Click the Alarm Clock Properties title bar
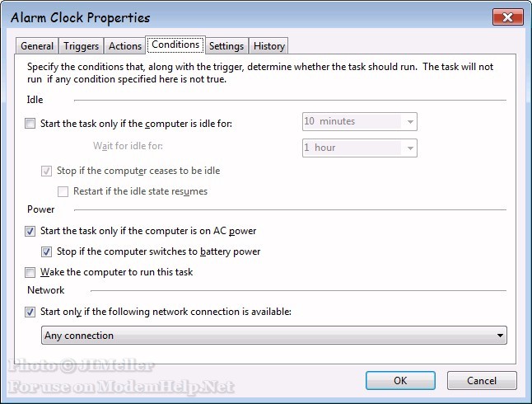Image resolution: width=532 pixels, height=404 pixels. click(x=247, y=17)
